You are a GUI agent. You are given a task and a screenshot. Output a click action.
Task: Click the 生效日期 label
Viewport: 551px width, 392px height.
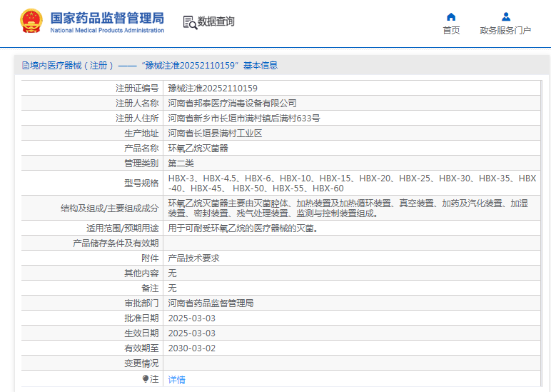point(141,333)
